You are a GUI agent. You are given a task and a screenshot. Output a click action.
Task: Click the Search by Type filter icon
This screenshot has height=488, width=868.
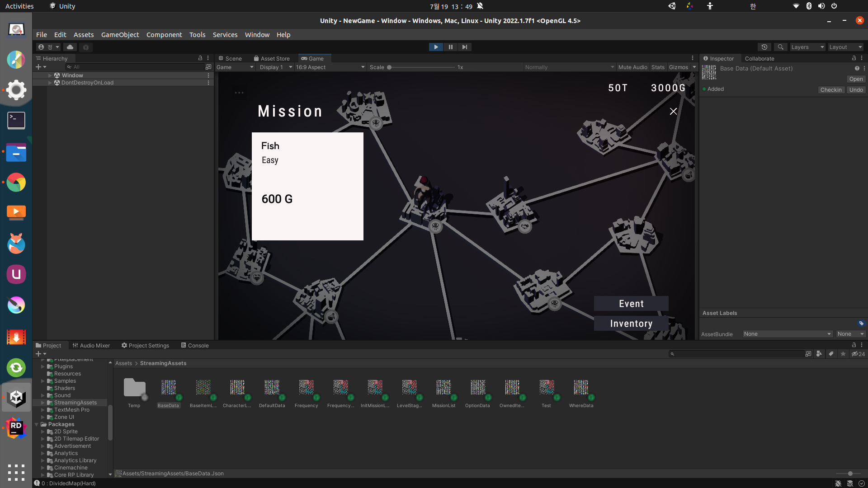819,354
